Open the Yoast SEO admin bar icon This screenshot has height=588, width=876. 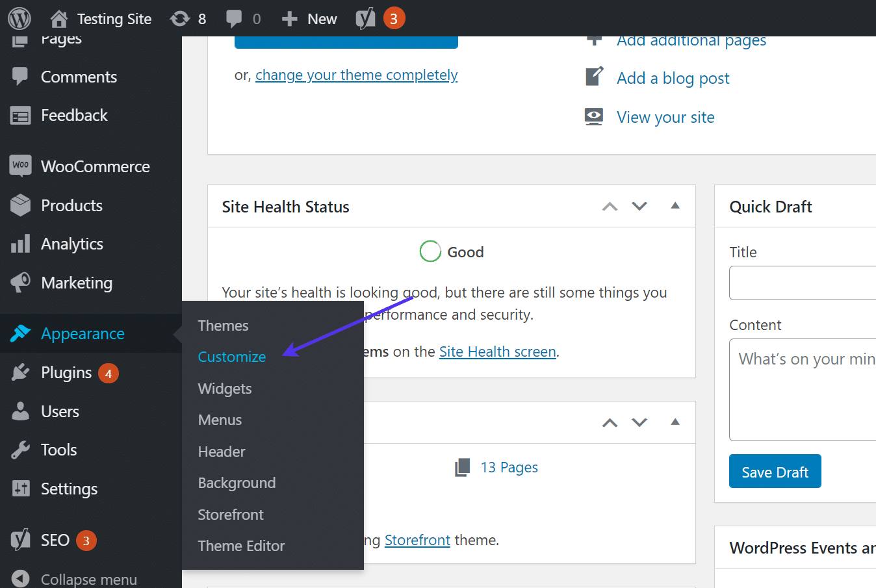coord(365,19)
